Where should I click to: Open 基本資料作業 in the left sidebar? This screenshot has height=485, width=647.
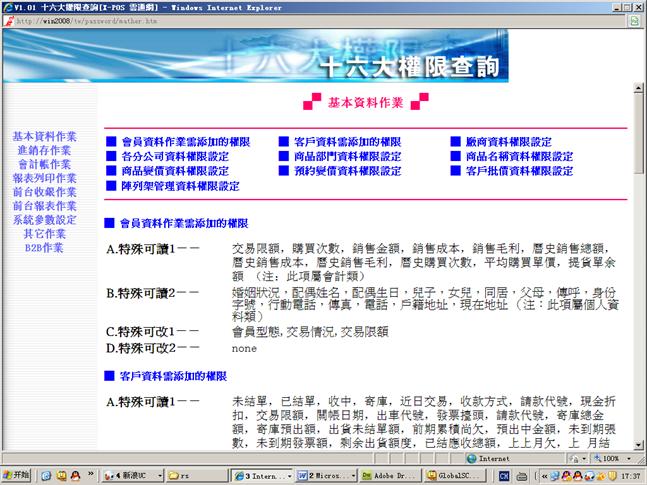44,136
